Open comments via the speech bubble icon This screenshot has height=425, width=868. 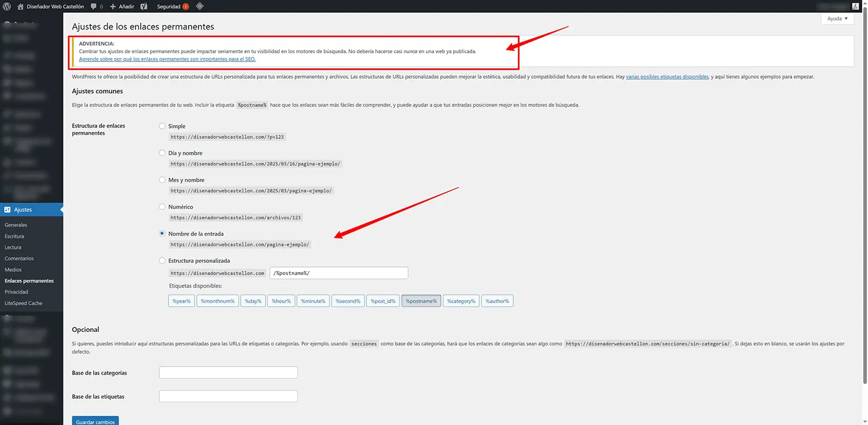point(93,6)
